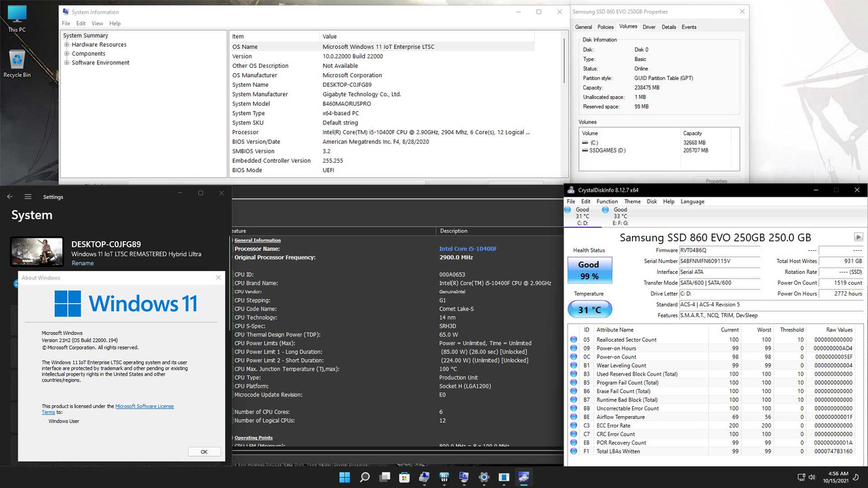
Task: Click OK in About Windows dialog
Action: (203, 451)
